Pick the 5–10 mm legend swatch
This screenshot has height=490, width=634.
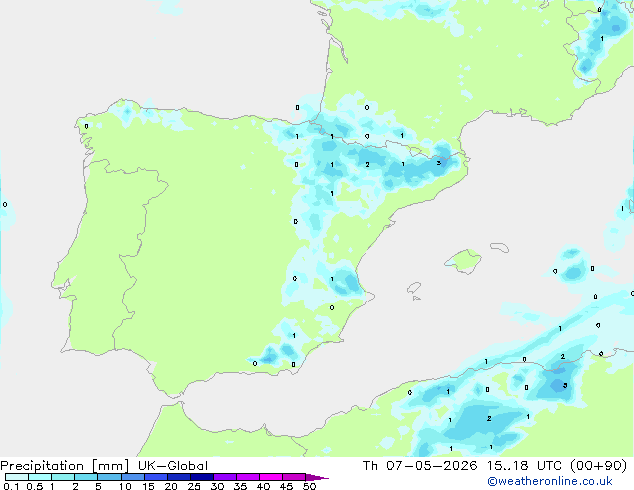tap(109, 477)
